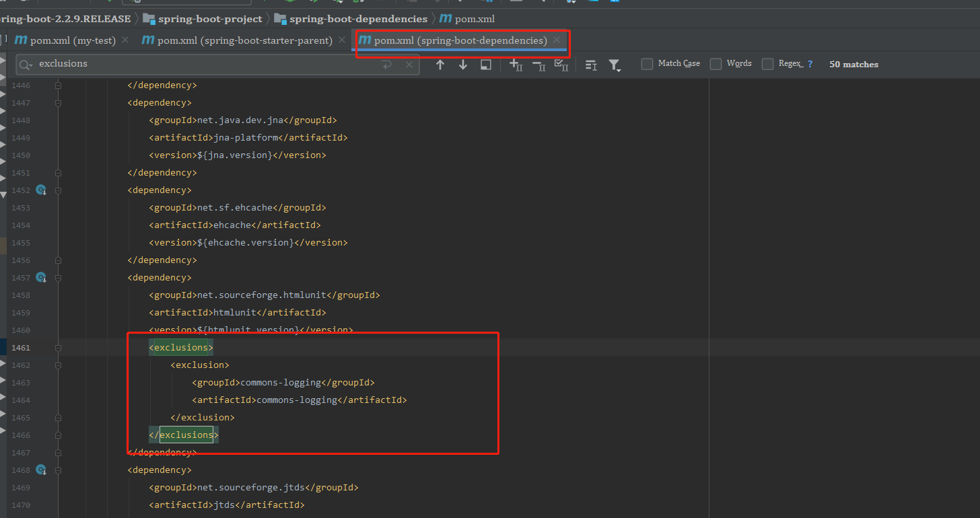The height and width of the screenshot is (518, 980).
Task: Click groupId net.java.dev.jna line
Action: [243, 120]
